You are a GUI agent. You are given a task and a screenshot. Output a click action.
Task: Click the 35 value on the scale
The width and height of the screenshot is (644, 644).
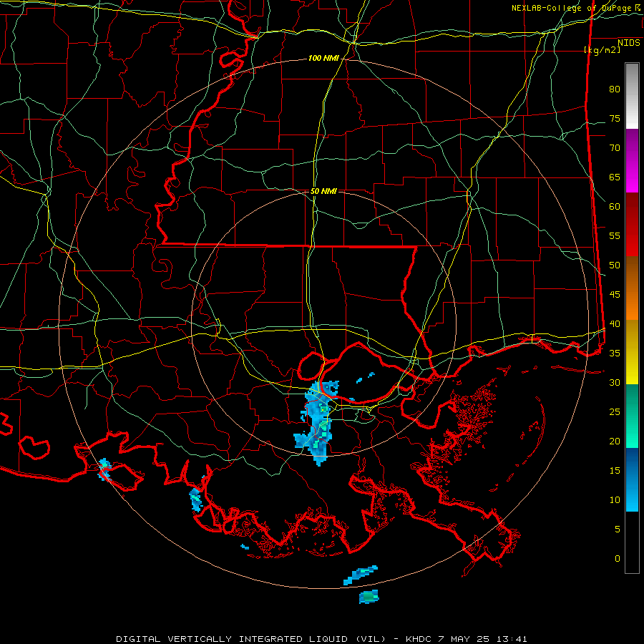(x=615, y=353)
